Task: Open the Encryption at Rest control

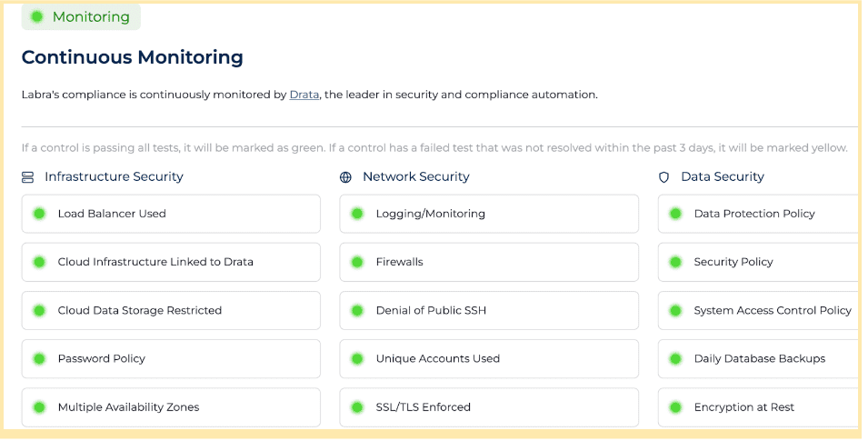Action: point(759,407)
